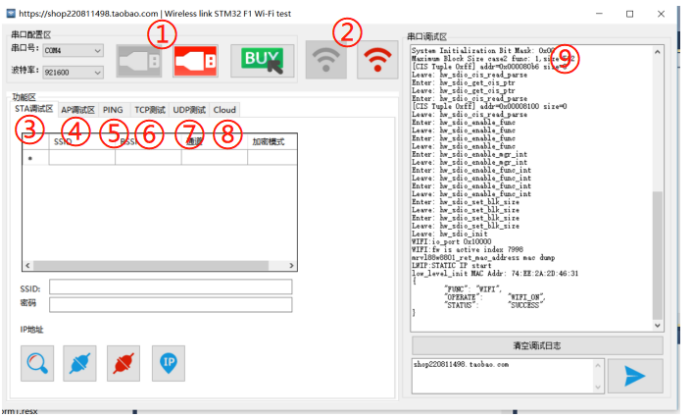
Task: Open the baud rate 921600 dropdown
Action: [x=73, y=72]
